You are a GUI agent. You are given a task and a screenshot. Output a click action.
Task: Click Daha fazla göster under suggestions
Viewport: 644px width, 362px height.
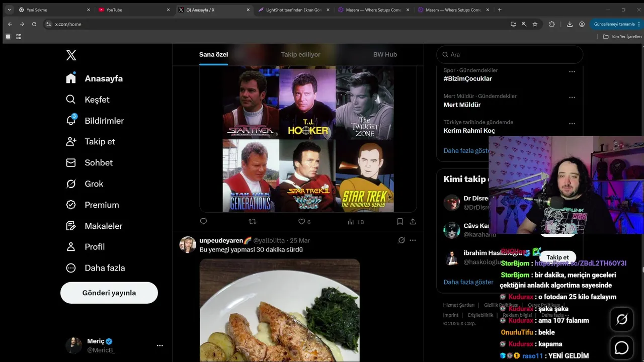pos(468,282)
